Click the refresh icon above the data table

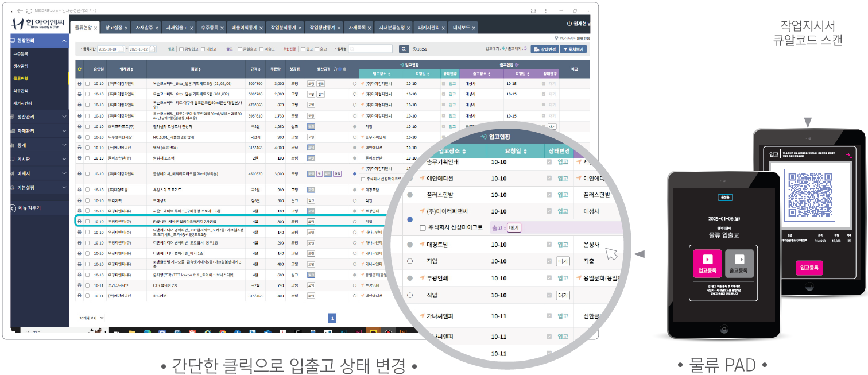pyautogui.click(x=79, y=69)
